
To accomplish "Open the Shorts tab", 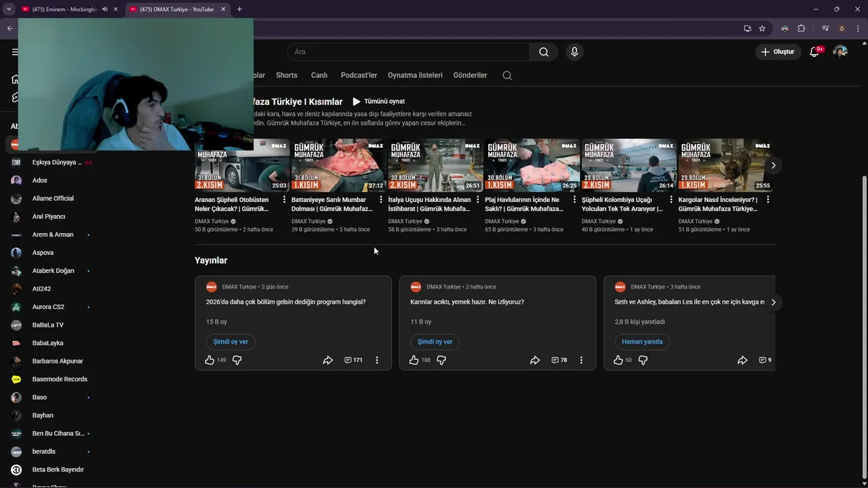I will (x=287, y=75).
